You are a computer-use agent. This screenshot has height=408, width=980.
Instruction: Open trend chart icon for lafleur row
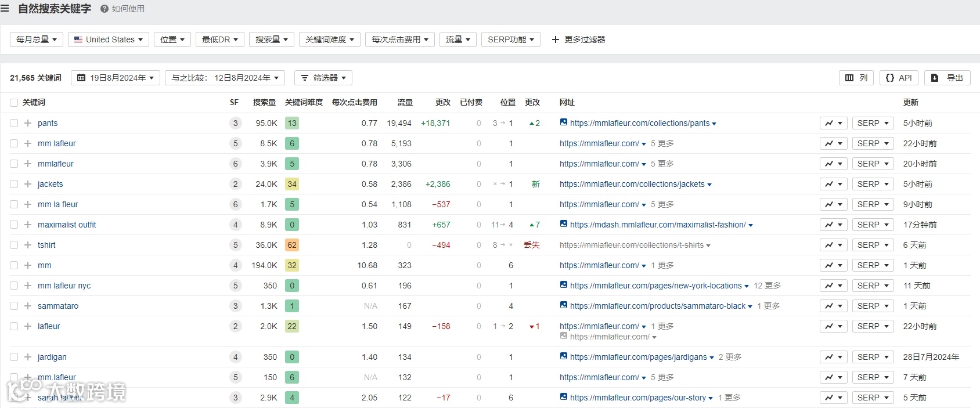(834, 326)
